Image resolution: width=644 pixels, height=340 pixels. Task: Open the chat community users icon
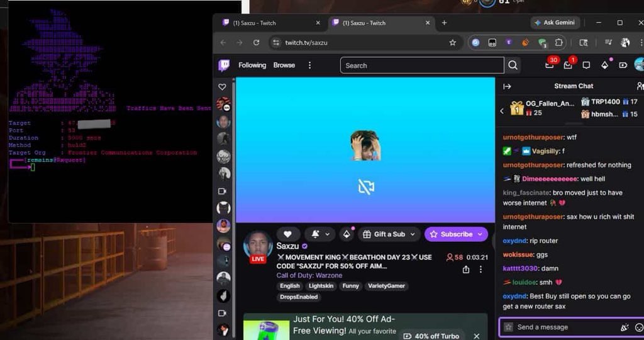click(x=640, y=86)
